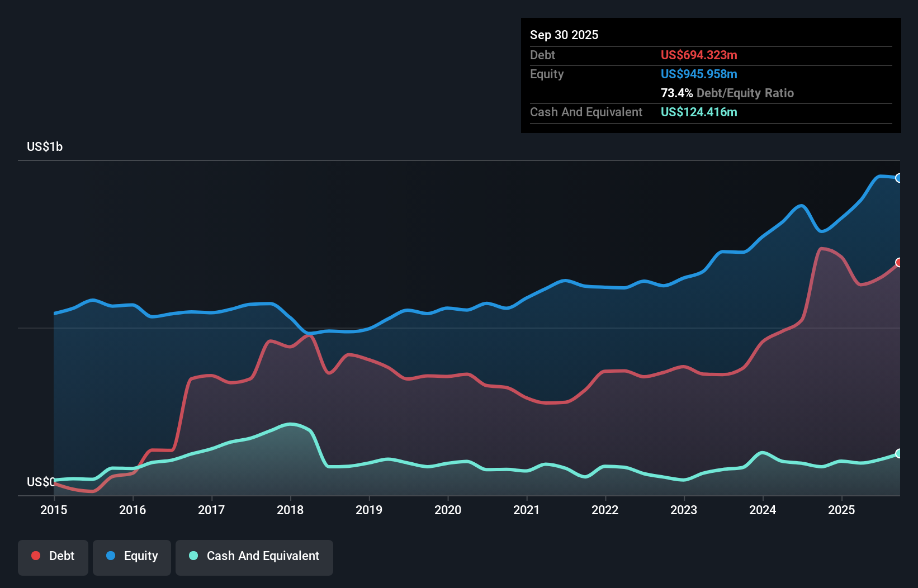Toggle the Debt legend button

[x=53, y=557]
